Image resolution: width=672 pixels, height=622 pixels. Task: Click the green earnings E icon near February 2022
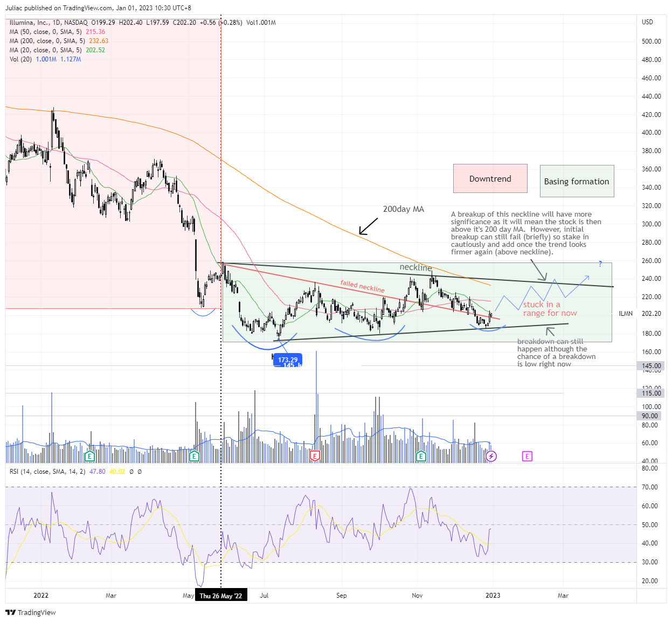click(x=90, y=457)
